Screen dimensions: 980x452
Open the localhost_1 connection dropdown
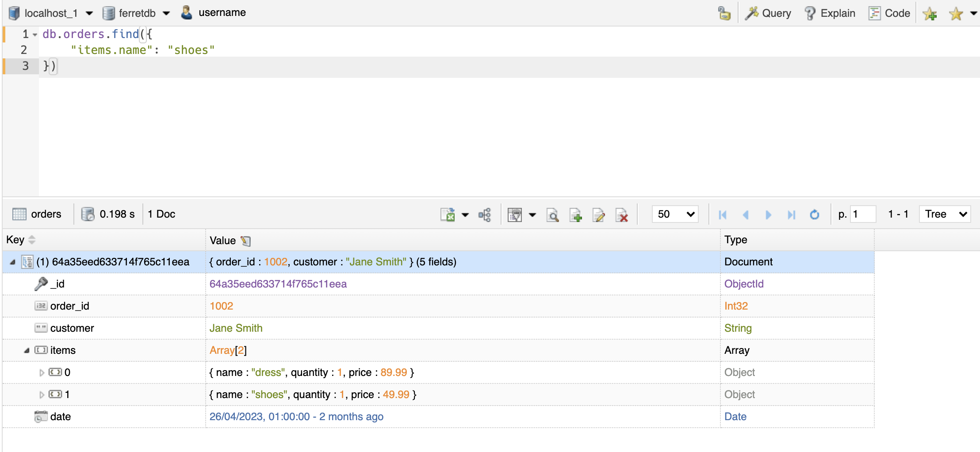(x=90, y=13)
